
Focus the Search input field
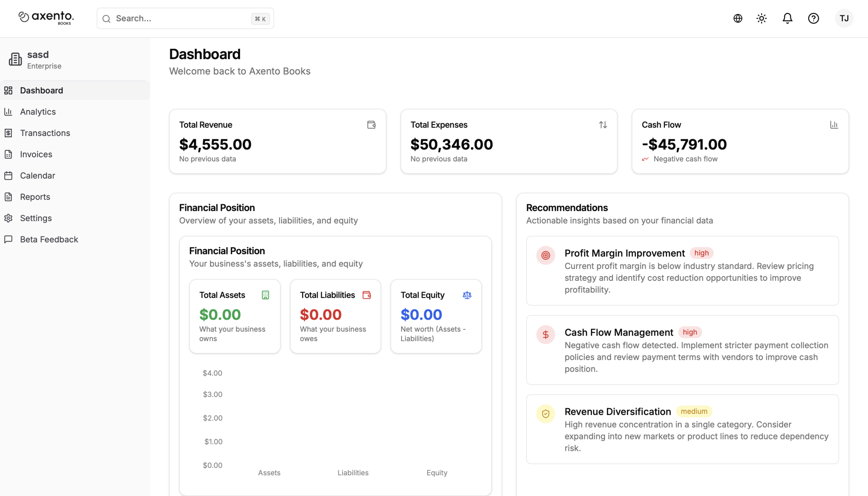click(185, 18)
